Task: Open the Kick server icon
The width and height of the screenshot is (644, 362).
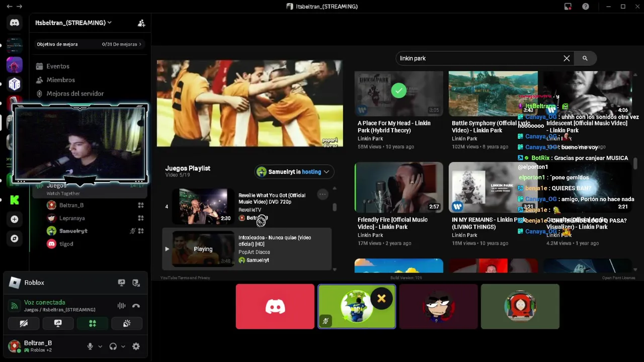Action: [x=14, y=200]
